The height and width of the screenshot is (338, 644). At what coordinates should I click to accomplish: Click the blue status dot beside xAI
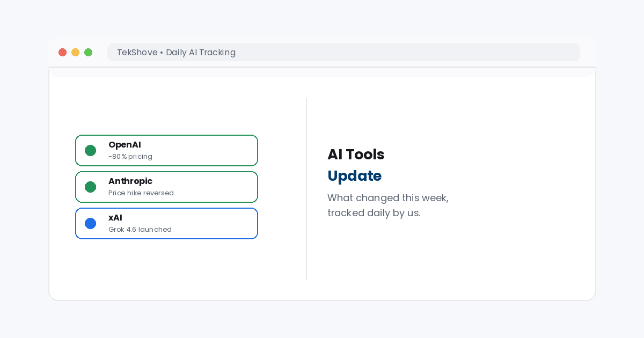tap(90, 223)
